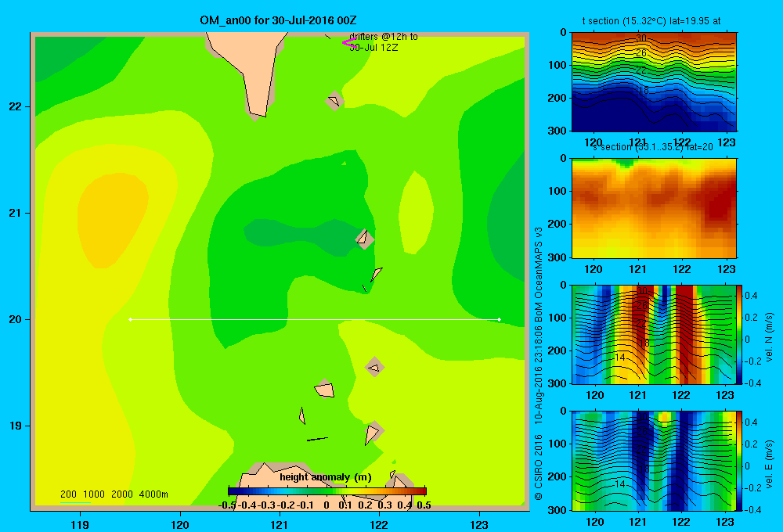Click the '200 1000 2000 4000m' depth legend

pyautogui.click(x=114, y=494)
